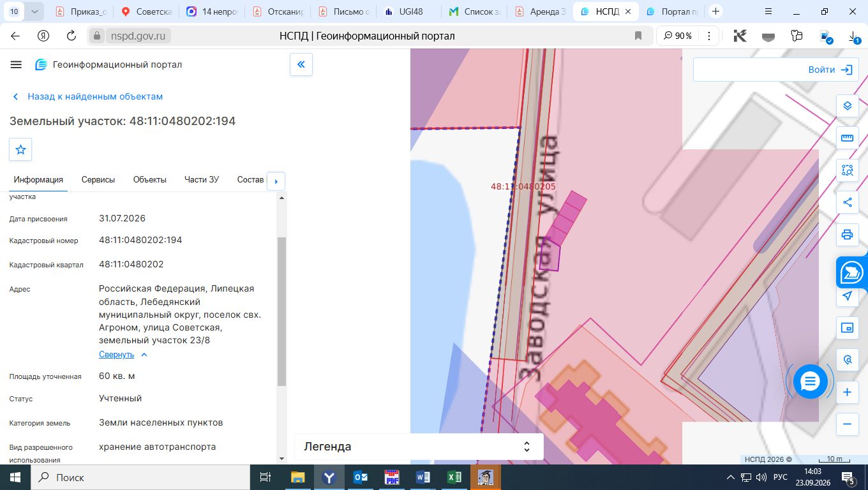The image size is (868, 490).
Task: Open browser zoom 90% control
Action: pos(678,36)
